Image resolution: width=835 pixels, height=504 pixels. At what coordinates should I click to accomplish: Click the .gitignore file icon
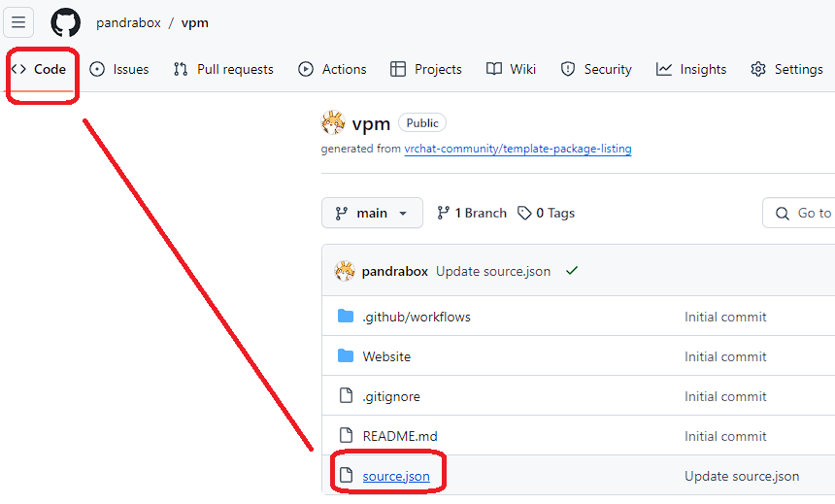(346, 396)
